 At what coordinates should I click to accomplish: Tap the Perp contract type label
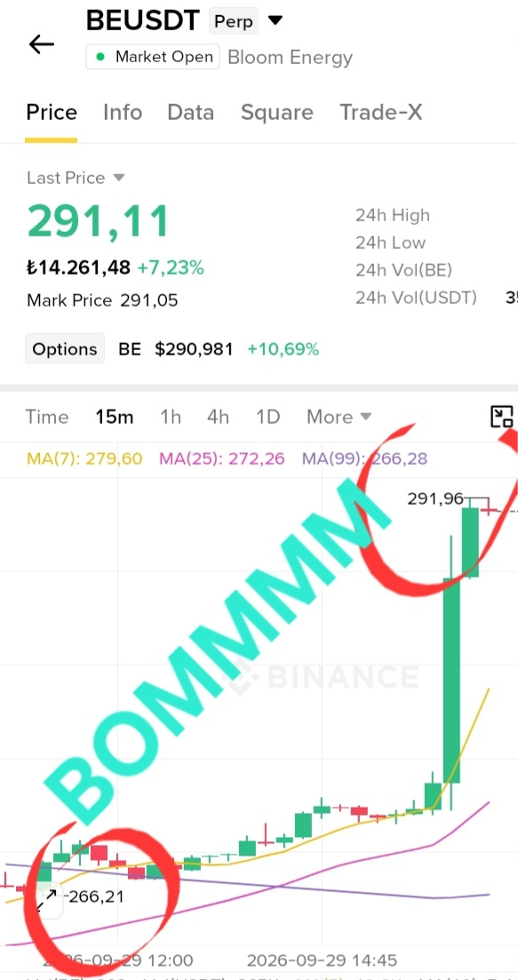pyautogui.click(x=234, y=21)
